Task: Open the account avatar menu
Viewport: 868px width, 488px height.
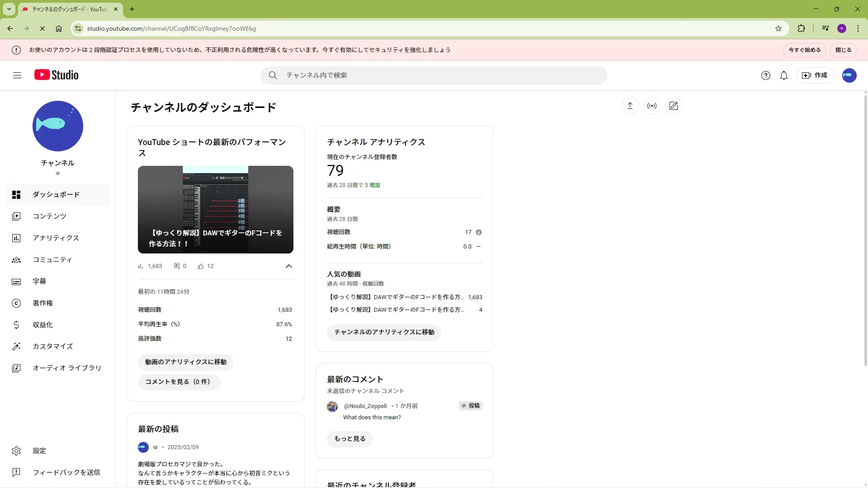Action: click(849, 75)
